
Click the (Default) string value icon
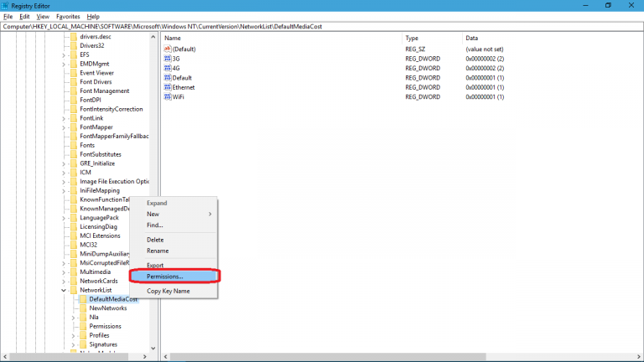pos(168,49)
